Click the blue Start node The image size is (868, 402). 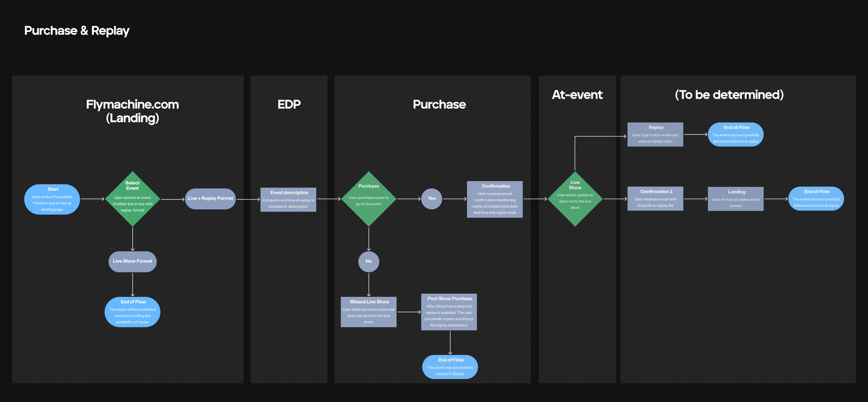pos(52,199)
